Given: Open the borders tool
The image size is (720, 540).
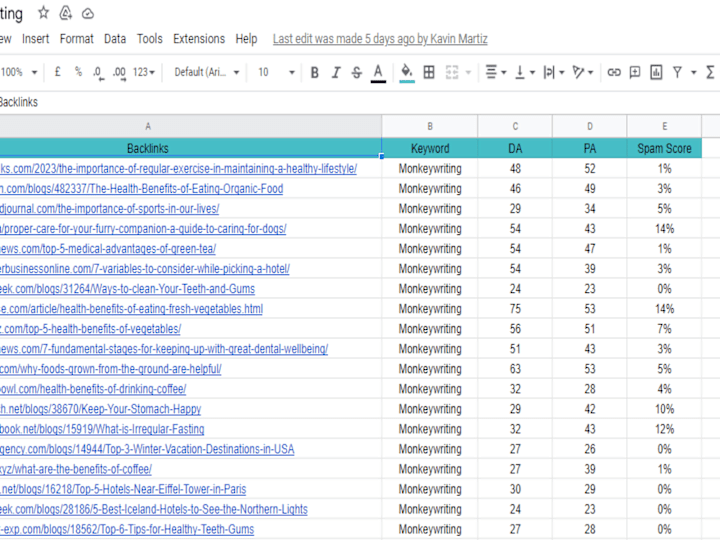Looking at the screenshot, I should coord(429,72).
